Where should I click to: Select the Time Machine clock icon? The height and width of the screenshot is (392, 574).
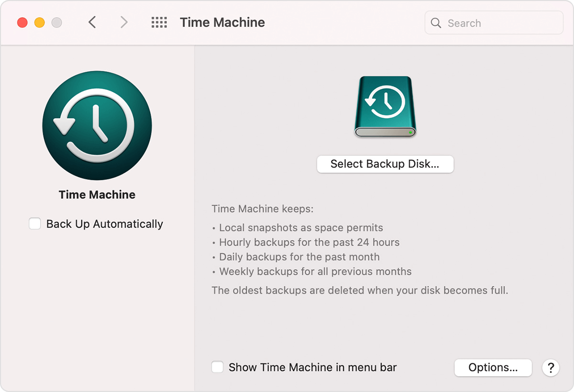97,125
